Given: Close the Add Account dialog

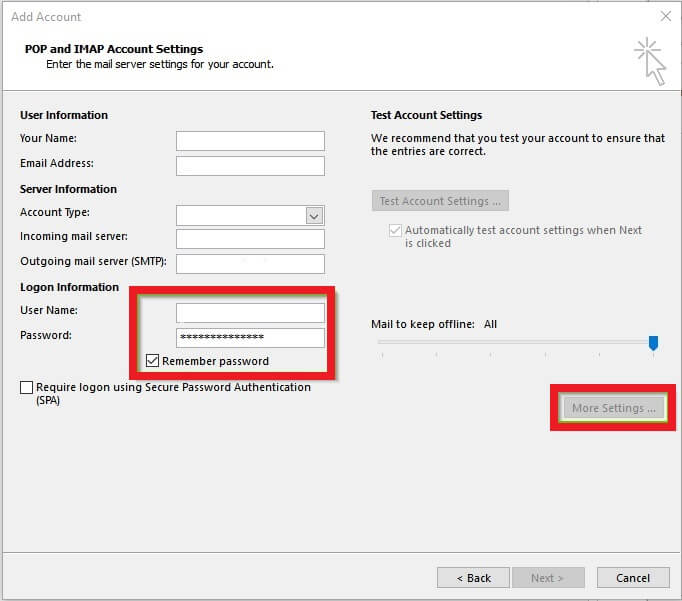Looking at the screenshot, I should pyautogui.click(x=666, y=16).
